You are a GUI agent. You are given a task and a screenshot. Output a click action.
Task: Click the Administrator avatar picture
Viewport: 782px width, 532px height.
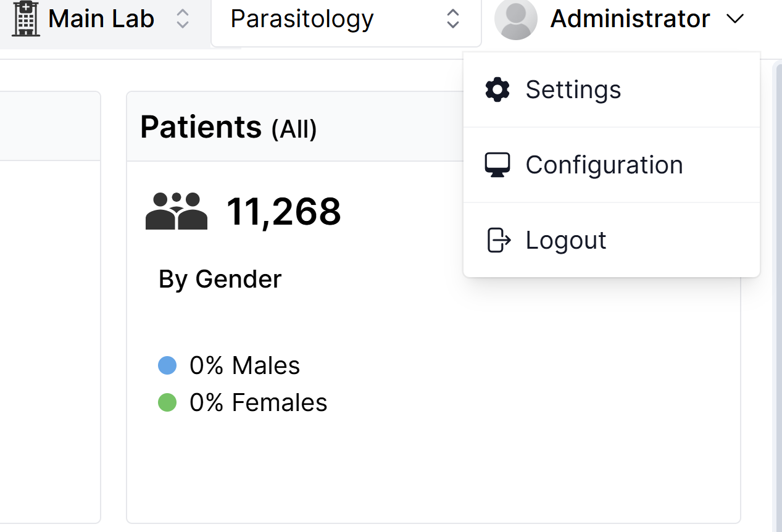pyautogui.click(x=516, y=19)
